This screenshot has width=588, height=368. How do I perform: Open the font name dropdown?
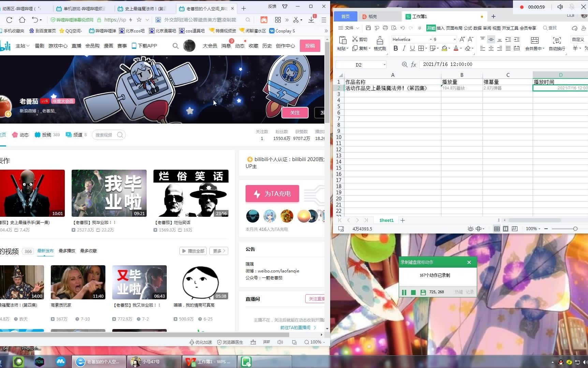[431, 39]
